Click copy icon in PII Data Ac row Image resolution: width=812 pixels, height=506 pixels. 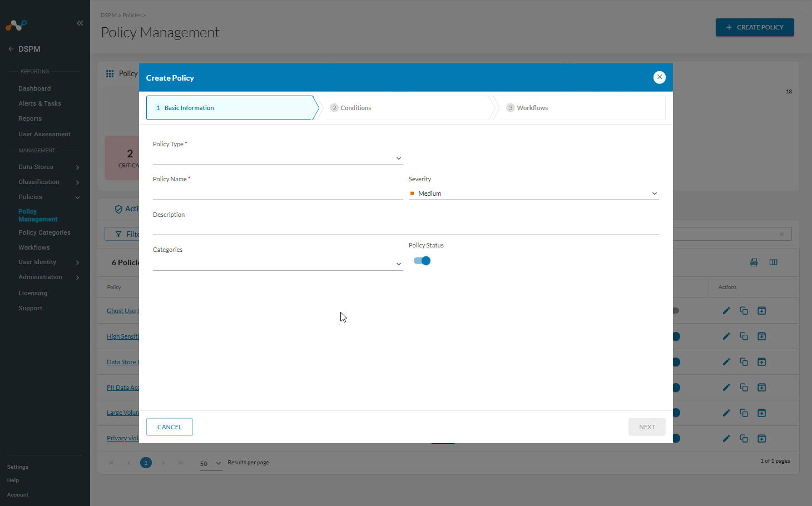coord(744,388)
